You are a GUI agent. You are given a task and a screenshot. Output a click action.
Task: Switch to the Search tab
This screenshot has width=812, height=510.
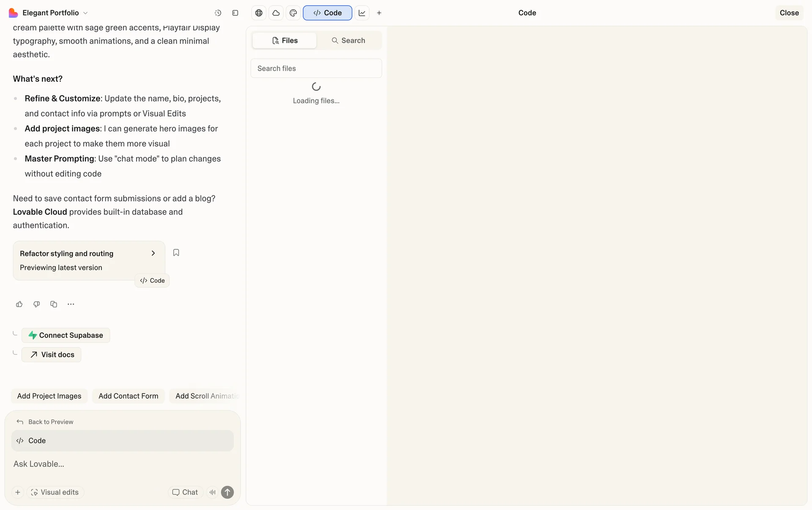click(348, 41)
